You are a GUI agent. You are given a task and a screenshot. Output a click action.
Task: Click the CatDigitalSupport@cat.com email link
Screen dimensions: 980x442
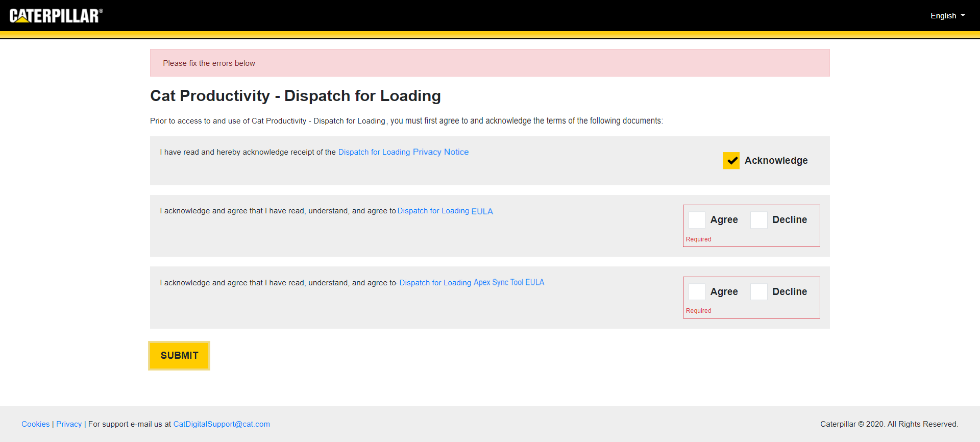tap(222, 424)
